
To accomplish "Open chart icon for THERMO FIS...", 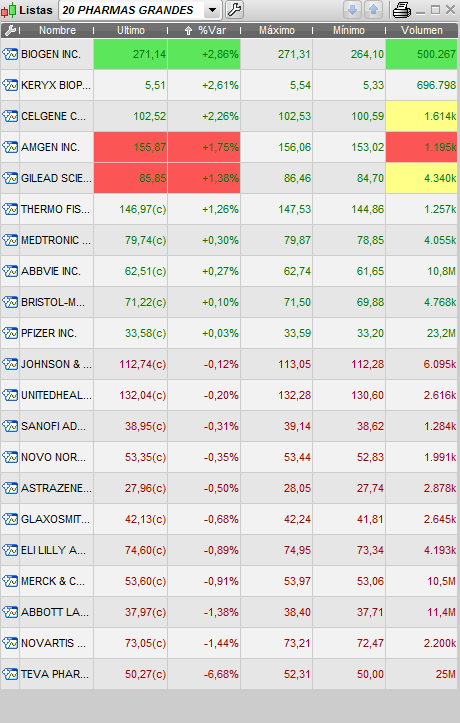I will click(x=10, y=209).
